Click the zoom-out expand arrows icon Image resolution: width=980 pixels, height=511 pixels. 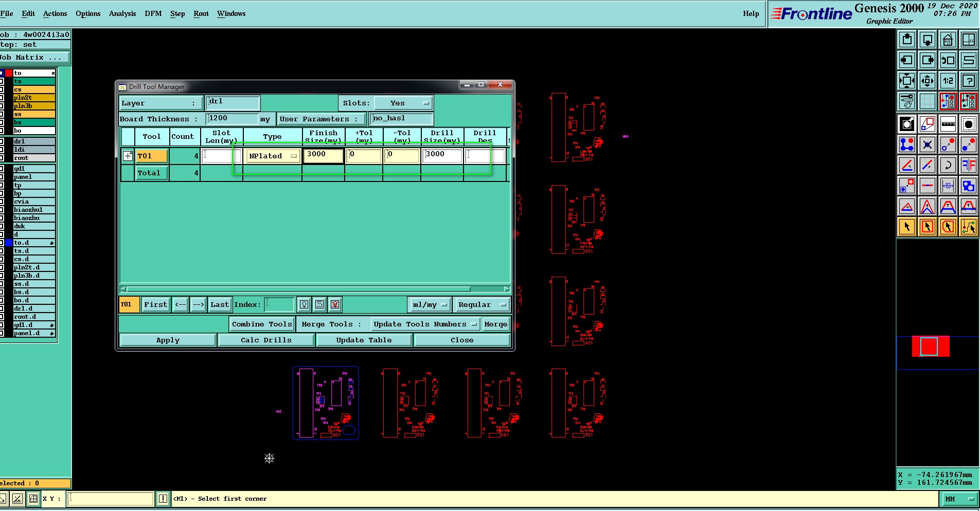tap(906, 81)
